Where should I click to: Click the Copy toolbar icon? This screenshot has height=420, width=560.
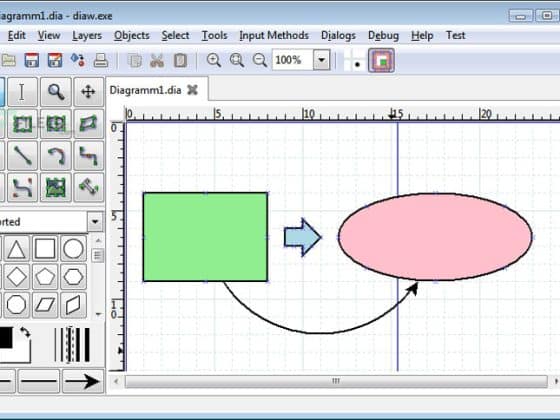pos(135,60)
